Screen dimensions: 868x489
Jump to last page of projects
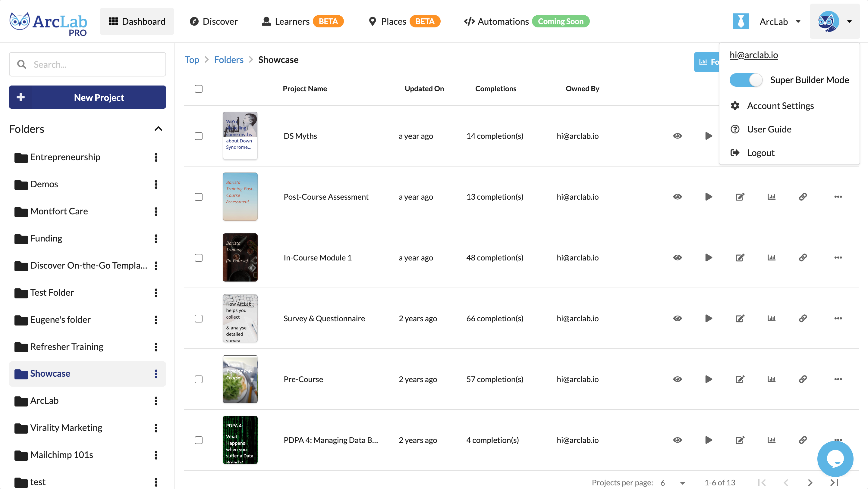834,483
